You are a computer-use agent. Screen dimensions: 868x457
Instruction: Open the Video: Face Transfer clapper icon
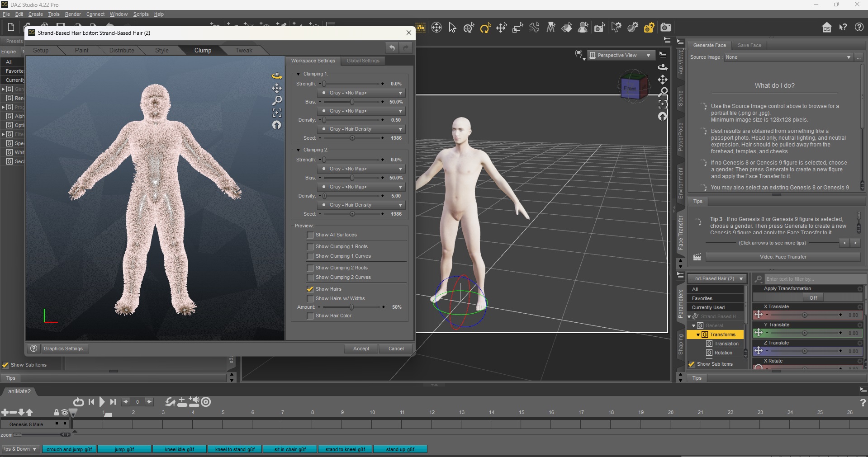697,257
